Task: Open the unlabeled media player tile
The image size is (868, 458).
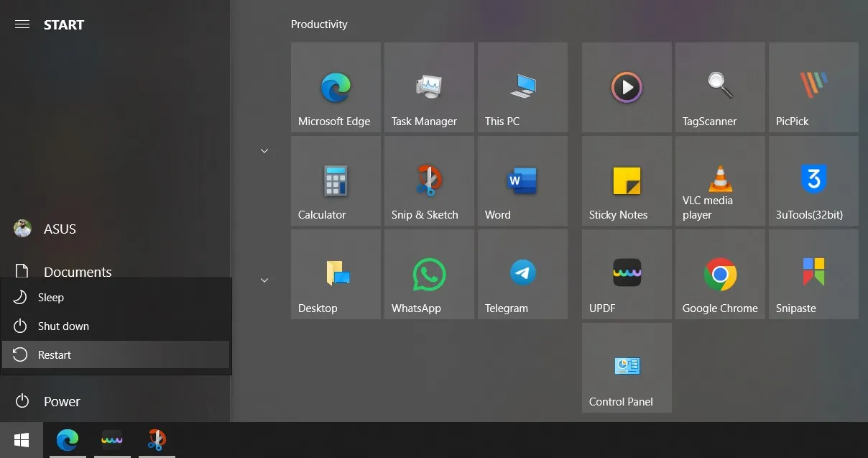Action: (x=627, y=87)
